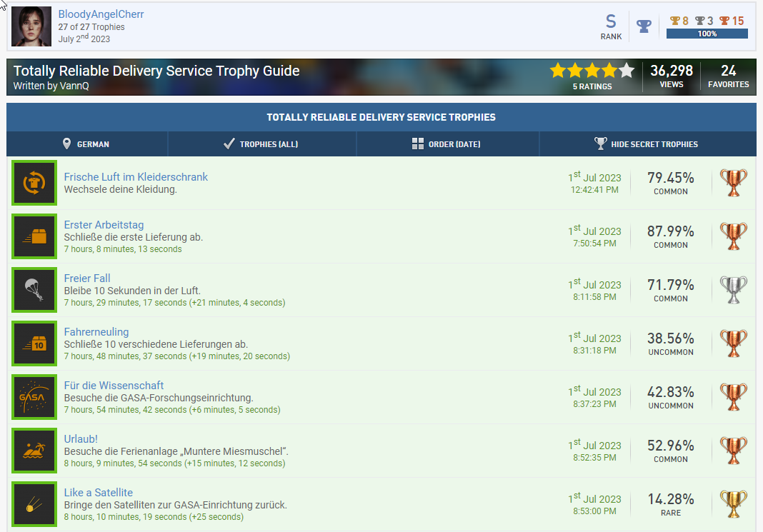The image size is (763, 532).
Task: Open the Totally Reliable Delivery Service Trophy Guide
Action: (x=156, y=71)
